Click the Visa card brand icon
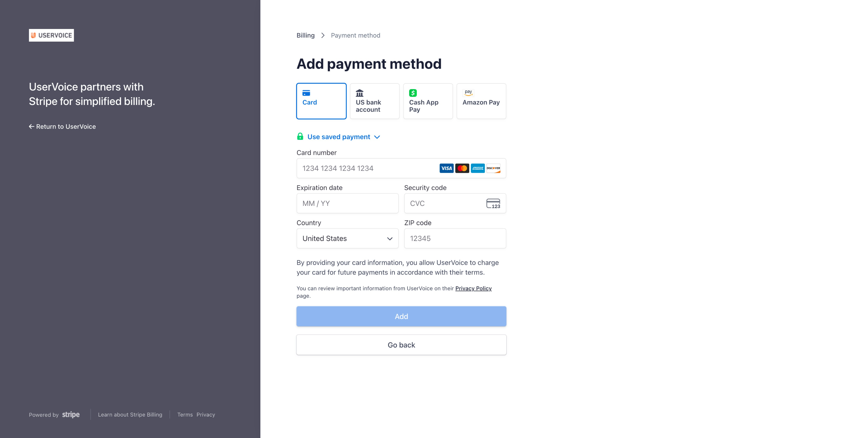The width and height of the screenshot is (868, 438). coord(446,168)
